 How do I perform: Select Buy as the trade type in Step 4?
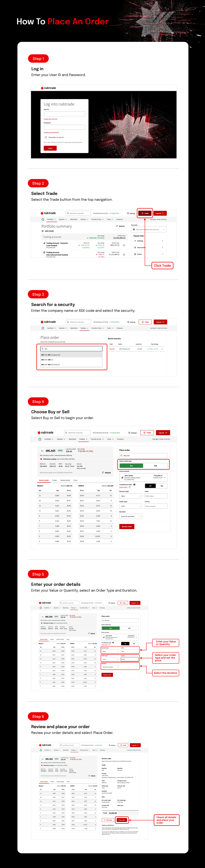[131, 466]
